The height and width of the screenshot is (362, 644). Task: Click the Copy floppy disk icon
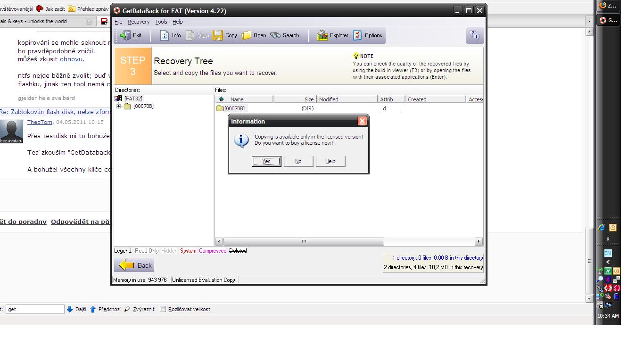[218, 35]
